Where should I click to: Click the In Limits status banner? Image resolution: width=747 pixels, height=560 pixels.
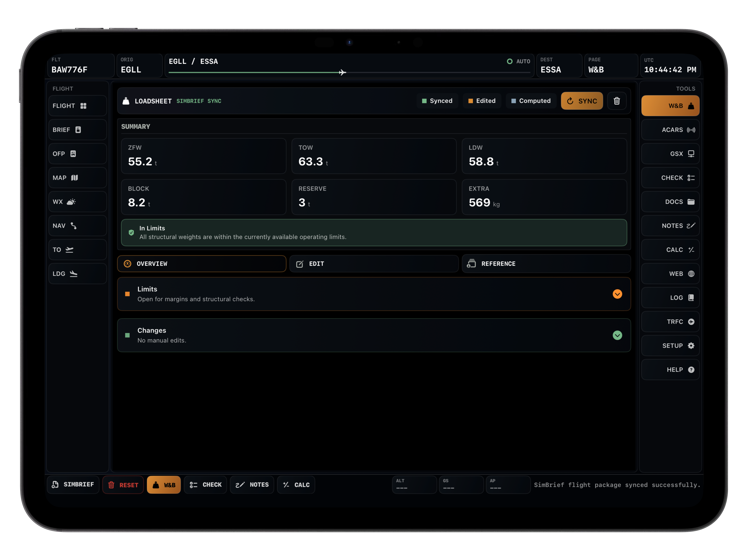(x=374, y=233)
